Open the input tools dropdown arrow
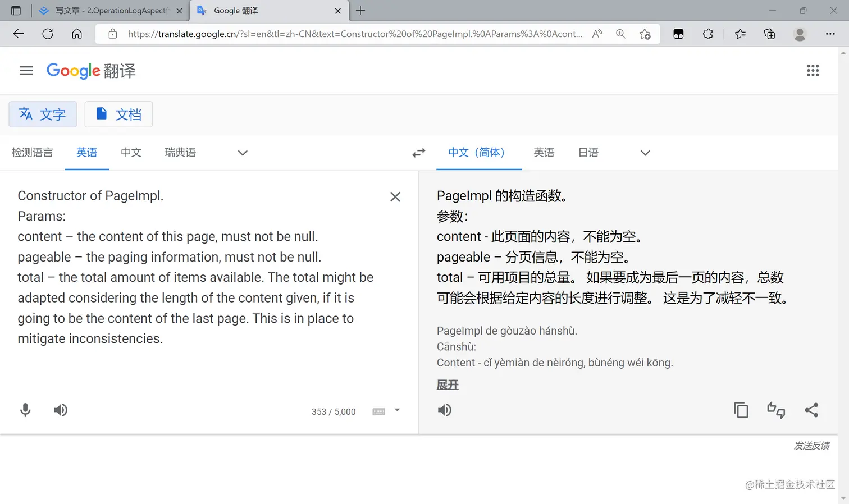849x504 pixels. coord(397,410)
